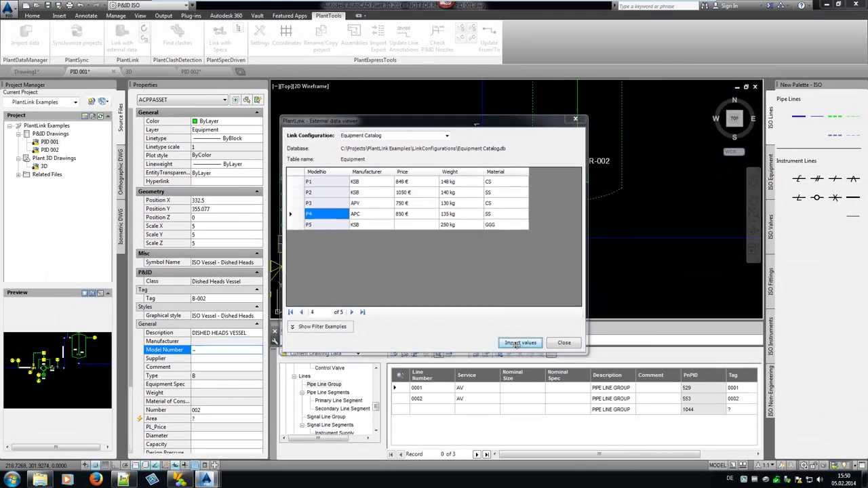Collapse P&ID Drawings tree node

18,134
